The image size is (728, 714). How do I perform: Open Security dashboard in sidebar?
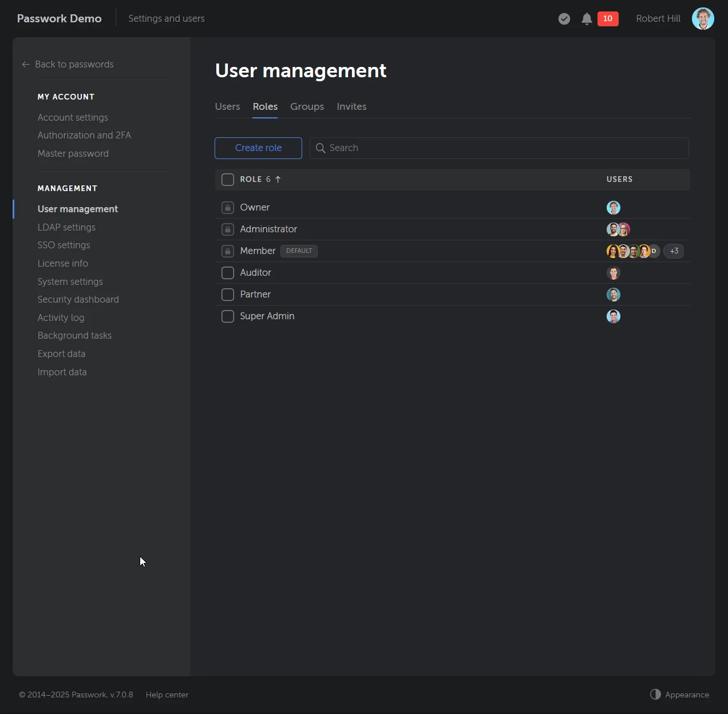[x=78, y=300]
